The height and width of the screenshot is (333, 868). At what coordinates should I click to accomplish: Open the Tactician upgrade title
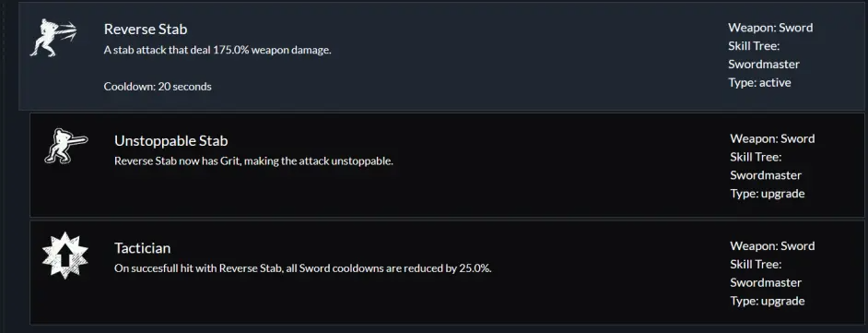[x=142, y=247]
